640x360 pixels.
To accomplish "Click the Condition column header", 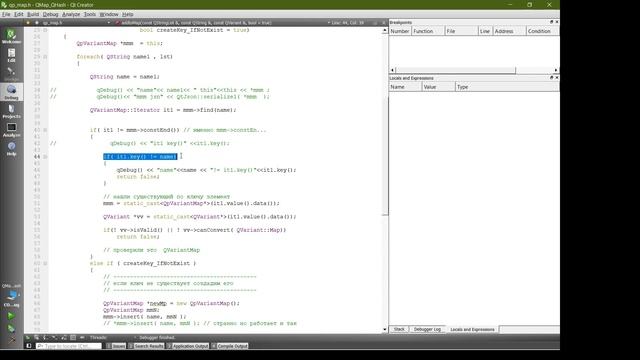I will pyautogui.click(x=542, y=31).
